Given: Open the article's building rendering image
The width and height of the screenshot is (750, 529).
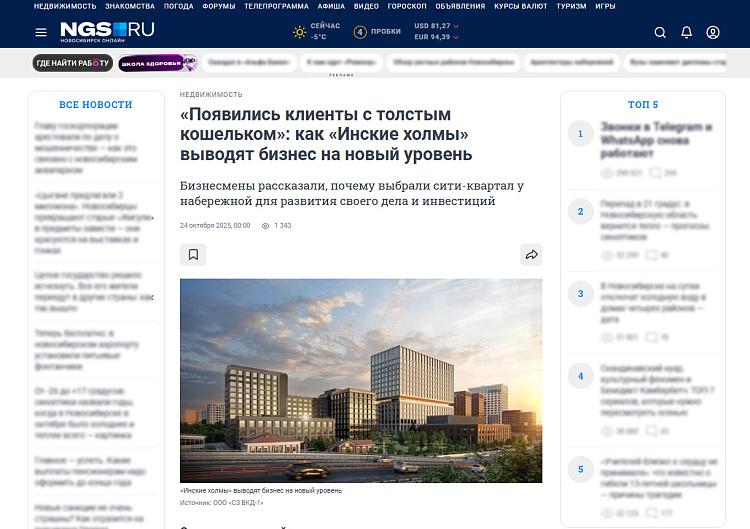Looking at the screenshot, I should pos(361,380).
